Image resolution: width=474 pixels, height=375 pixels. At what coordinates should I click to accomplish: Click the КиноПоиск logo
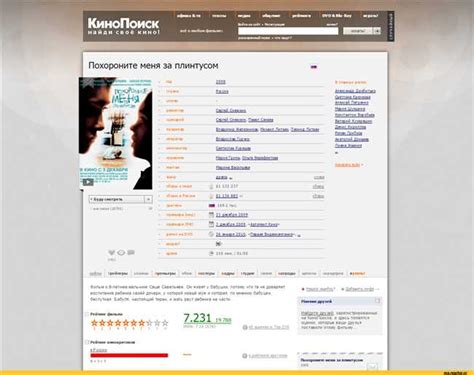(124, 26)
